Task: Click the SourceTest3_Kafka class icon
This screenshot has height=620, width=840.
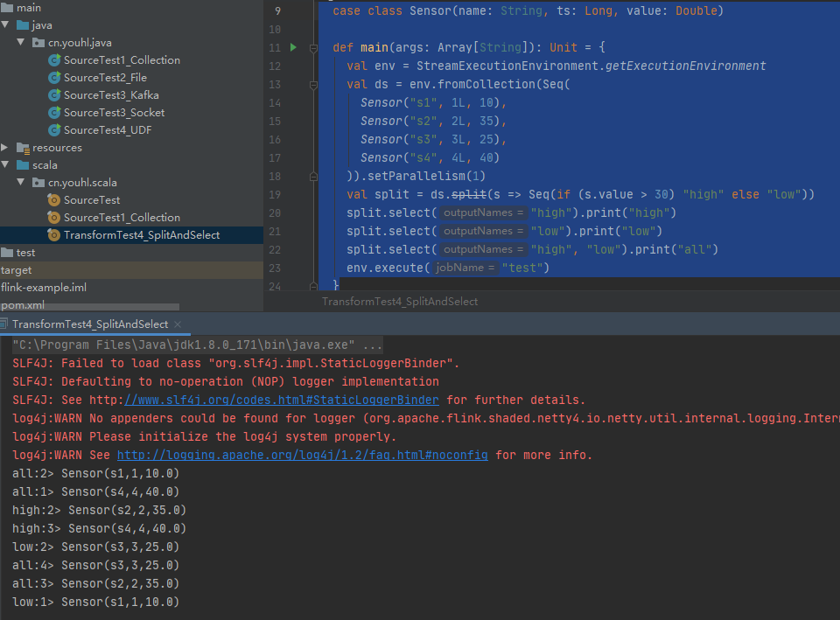Action: pyautogui.click(x=54, y=95)
